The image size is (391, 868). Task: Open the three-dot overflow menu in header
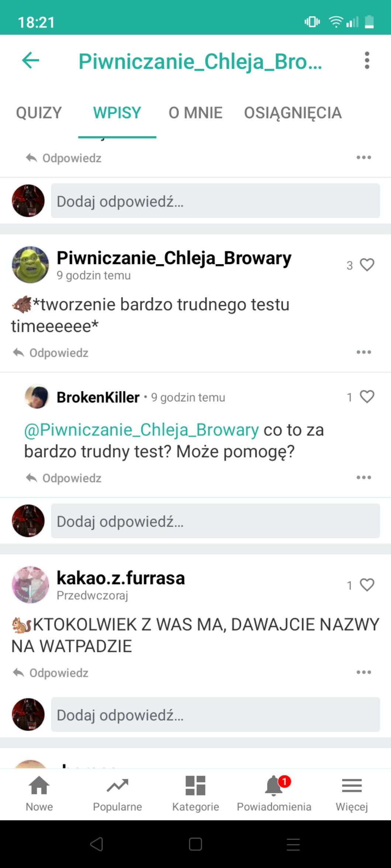click(x=367, y=60)
